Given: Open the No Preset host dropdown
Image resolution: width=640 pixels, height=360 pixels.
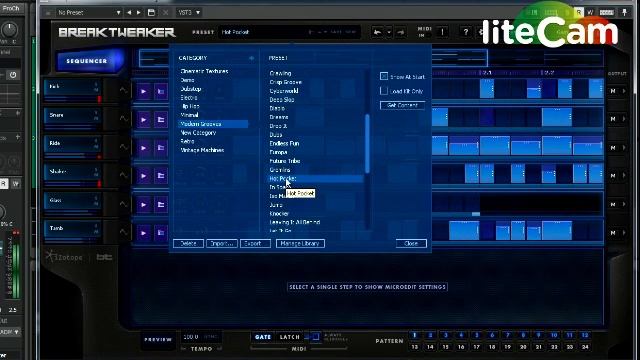Looking at the screenshot, I should click(89, 13).
